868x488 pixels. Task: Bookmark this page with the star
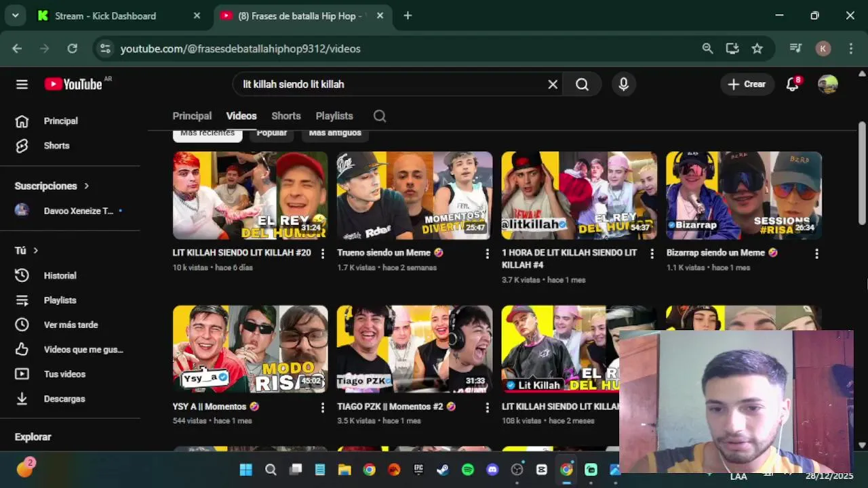757,49
